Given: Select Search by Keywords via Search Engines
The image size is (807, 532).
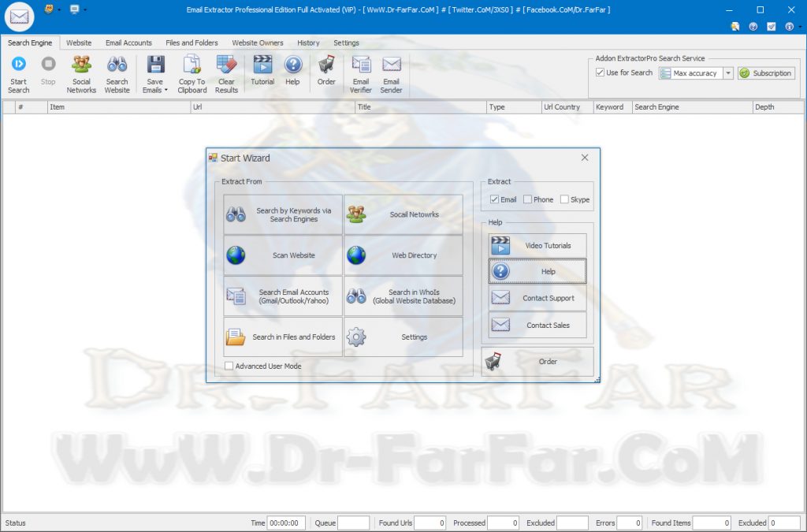Looking at the screenshot, I should click(283, 214).
